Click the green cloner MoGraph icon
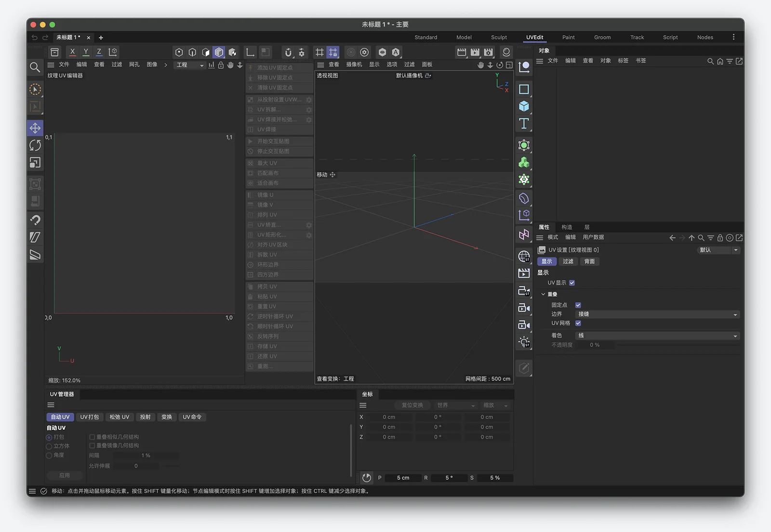 (x=524, y=163)
